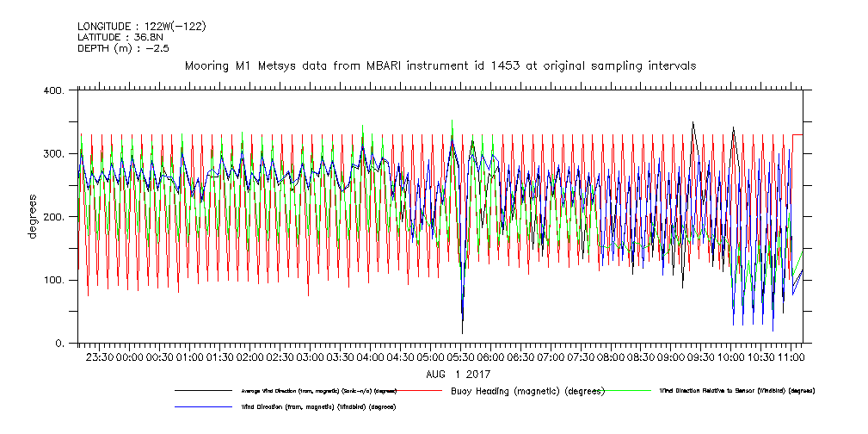
Task: Click the plot title Mooring M1 Metsys data
Action: [440, 65]
